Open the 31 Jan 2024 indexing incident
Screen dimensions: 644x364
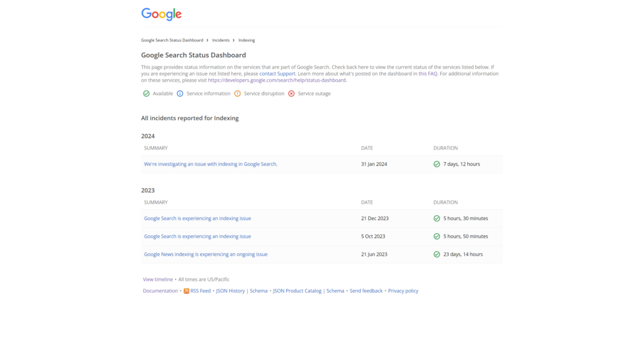pyautogui.click(x=211, y=164)
